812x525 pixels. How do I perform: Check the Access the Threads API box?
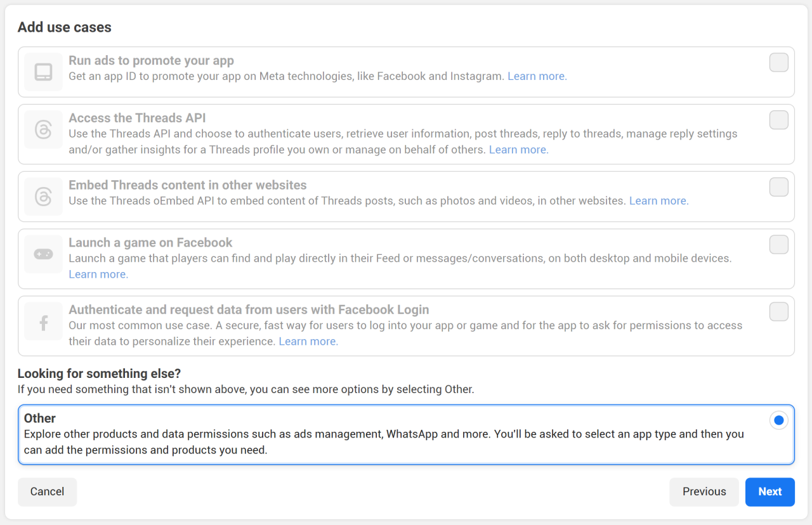tap(778, 120)
